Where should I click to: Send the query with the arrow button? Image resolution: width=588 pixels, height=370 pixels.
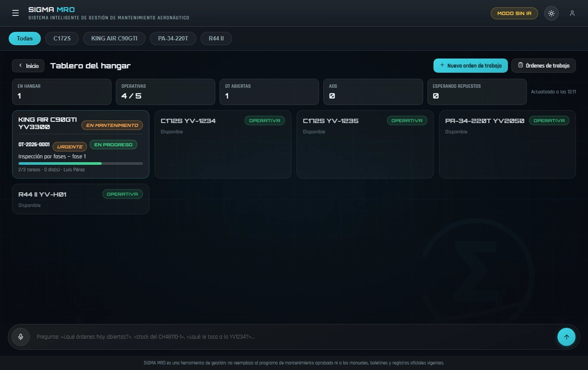point(566,337)
